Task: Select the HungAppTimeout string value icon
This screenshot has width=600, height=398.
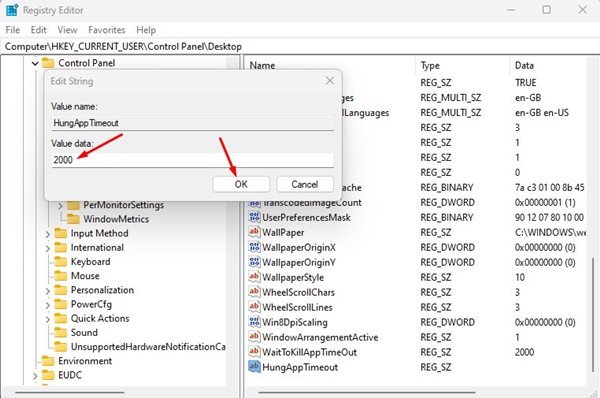Action: pyautogui.click(x=254, y=367)
